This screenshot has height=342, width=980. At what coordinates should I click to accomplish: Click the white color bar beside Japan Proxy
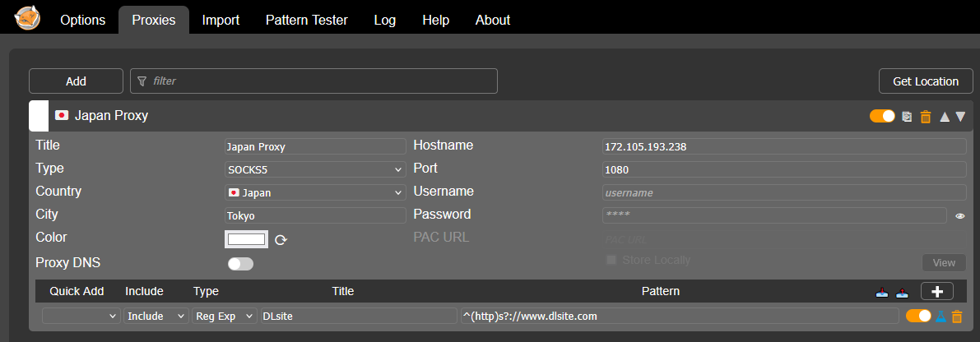[39, 116]
